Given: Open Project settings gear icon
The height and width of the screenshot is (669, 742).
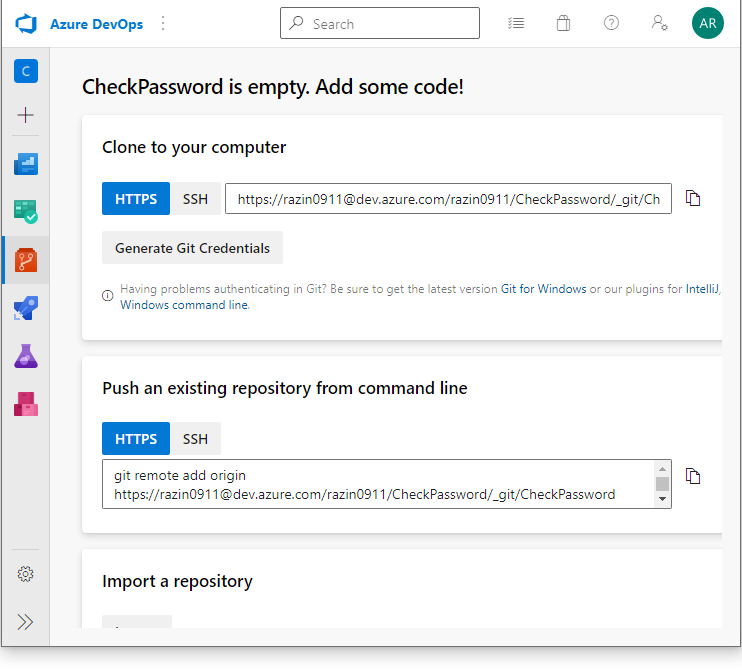Looking at the screenshot, I should pos(26,574).
